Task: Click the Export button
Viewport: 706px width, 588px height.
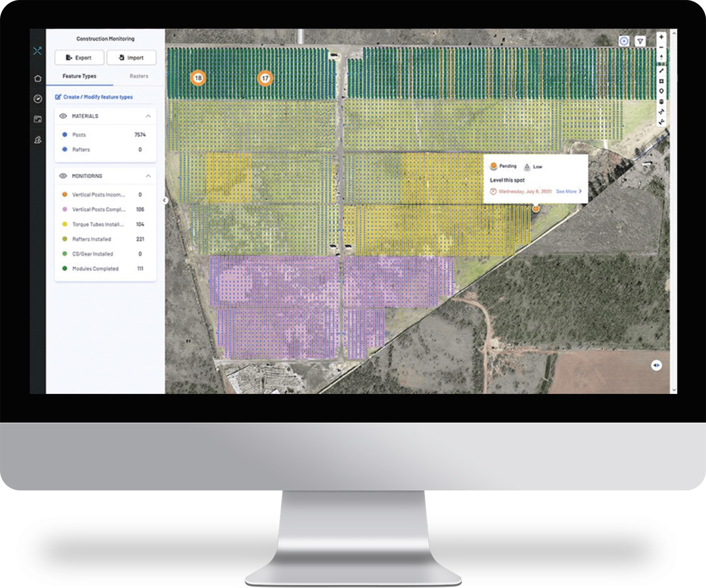Action: (79, 58)
